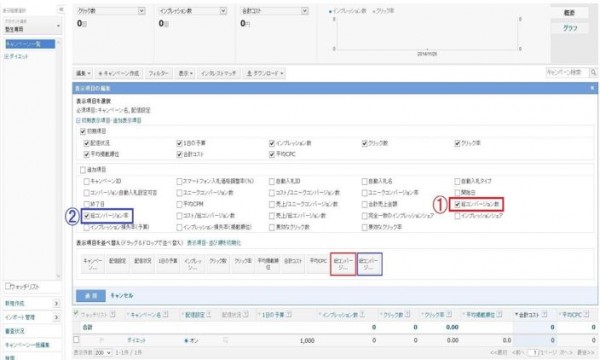Viewport: 600px width, 360px height.
Task: Click the フィルター button
Action: (158, 73)
